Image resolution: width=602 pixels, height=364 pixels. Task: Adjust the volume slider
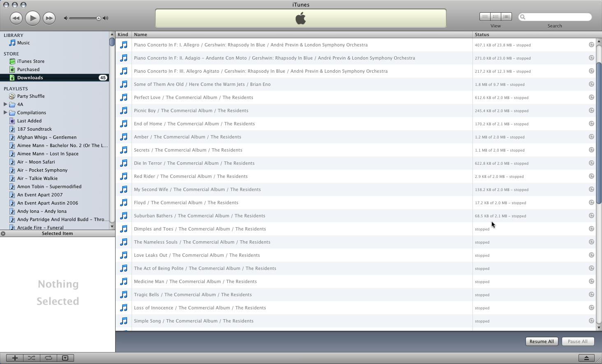(x=99, y=18)
